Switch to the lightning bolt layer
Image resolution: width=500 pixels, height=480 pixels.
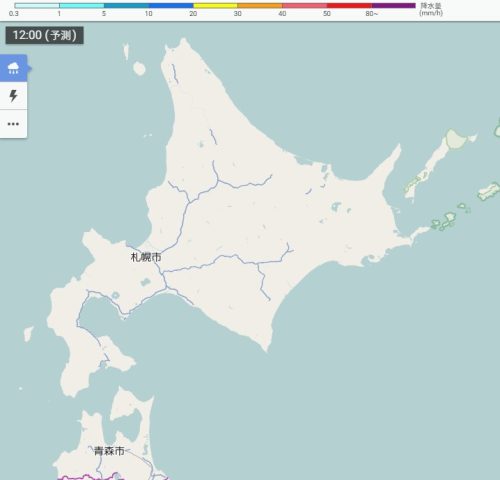click(x=13, y=96)
